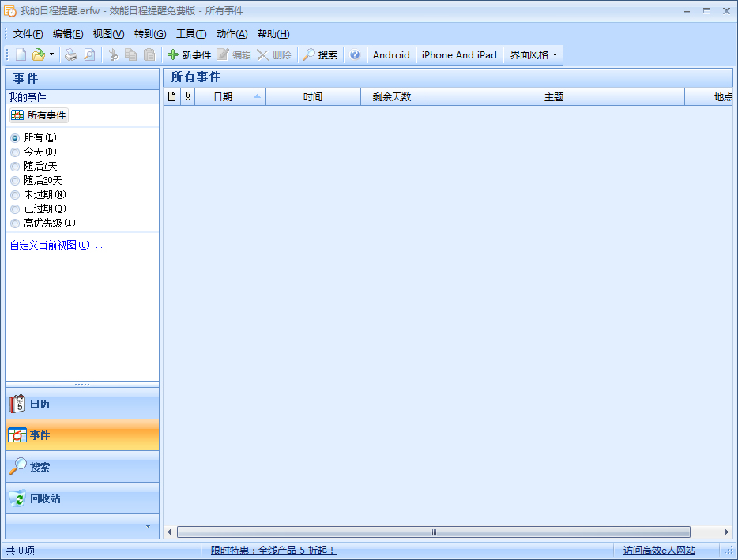This screenshot has width=738, height=560.
Task: Switch to the 日历 navigation pane
Action: 82,404
